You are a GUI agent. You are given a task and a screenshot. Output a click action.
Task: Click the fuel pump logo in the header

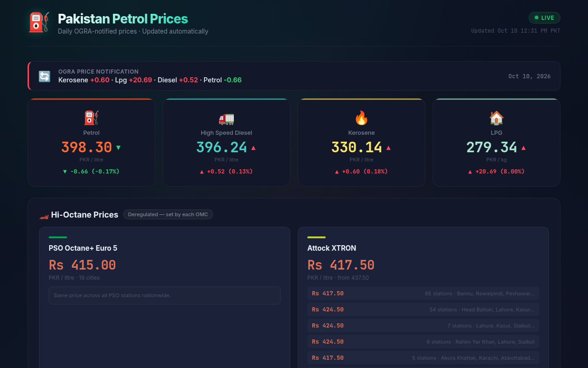pos(39,22)
